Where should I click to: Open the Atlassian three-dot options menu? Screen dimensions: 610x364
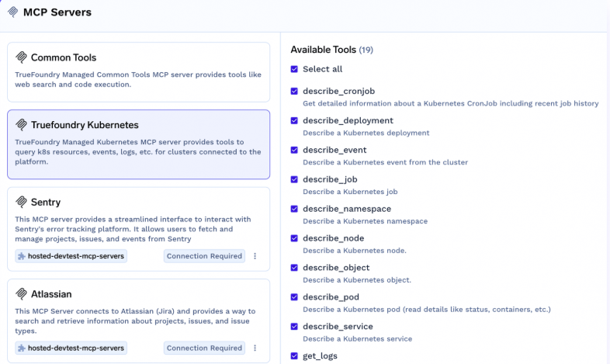pos(255,348)
